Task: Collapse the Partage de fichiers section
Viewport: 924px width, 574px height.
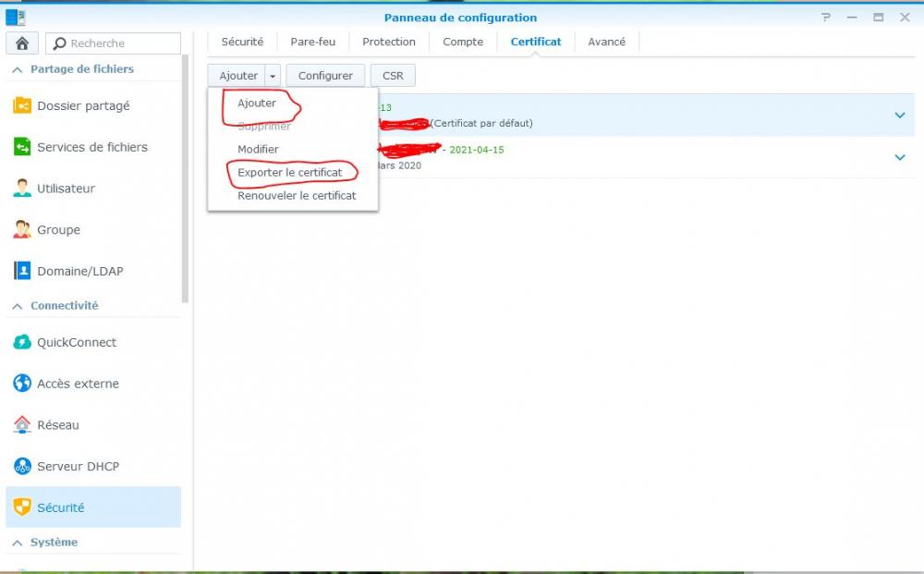Action: pos(17,69)
